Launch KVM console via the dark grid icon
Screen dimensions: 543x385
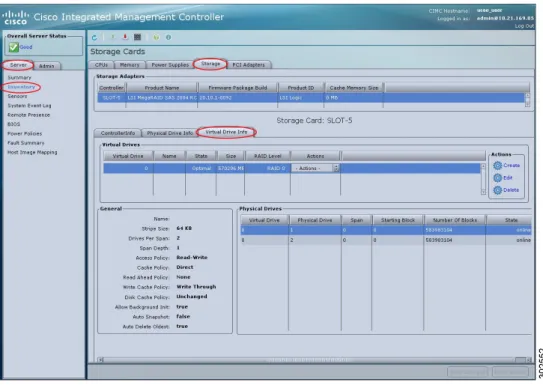pyautogui.click(x=137, y=37)
